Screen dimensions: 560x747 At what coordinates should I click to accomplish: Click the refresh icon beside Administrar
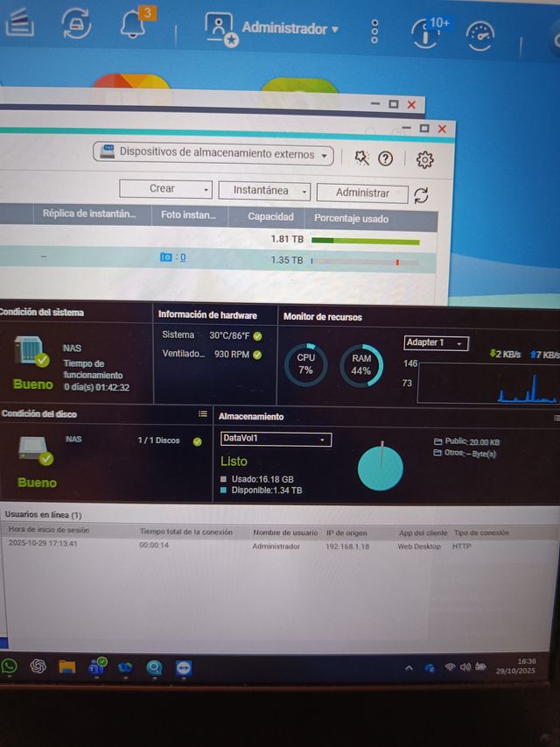(421, 194)
